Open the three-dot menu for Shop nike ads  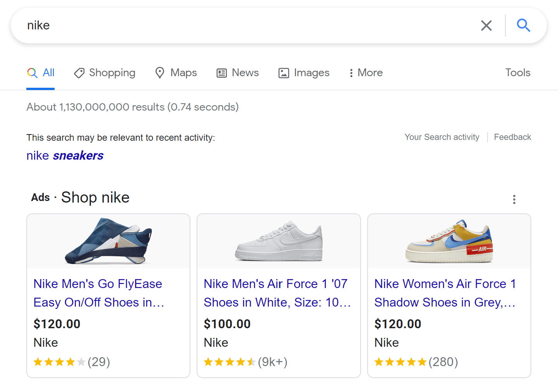click(x=514, y=199)
